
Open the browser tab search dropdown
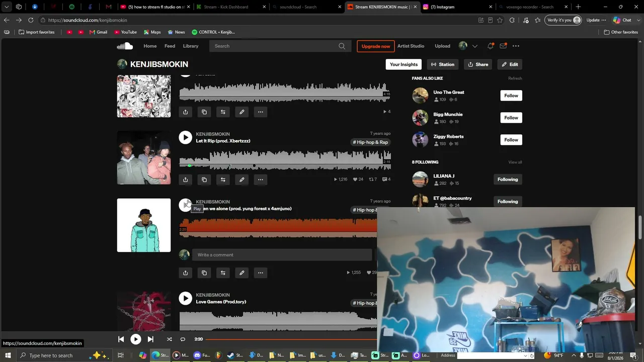[x=7, y=7]
